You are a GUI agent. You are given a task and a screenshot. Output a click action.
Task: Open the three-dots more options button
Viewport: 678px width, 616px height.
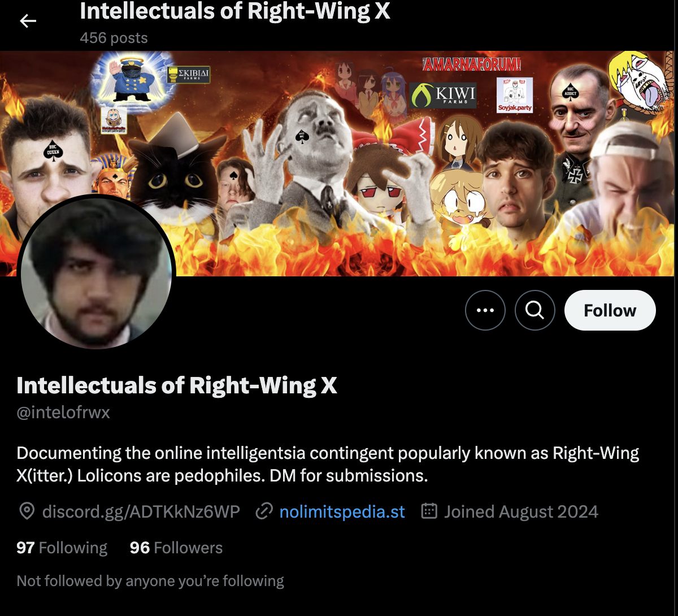coord(485,310)
